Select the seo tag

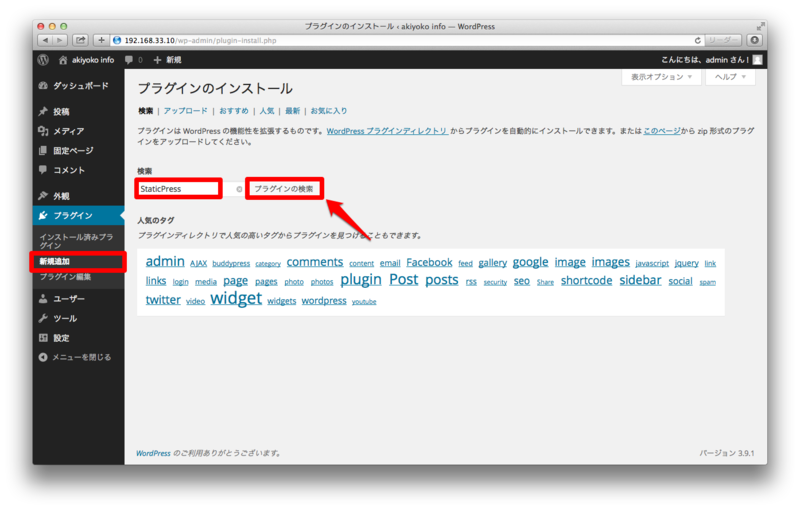pos(521,281)
